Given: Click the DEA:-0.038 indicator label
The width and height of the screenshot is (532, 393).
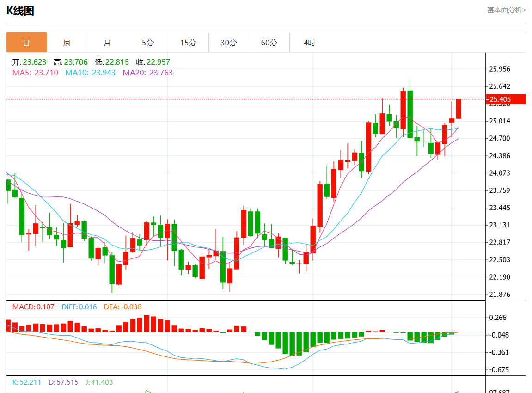Looking at the screenshot, I should [x=122, y=307].
